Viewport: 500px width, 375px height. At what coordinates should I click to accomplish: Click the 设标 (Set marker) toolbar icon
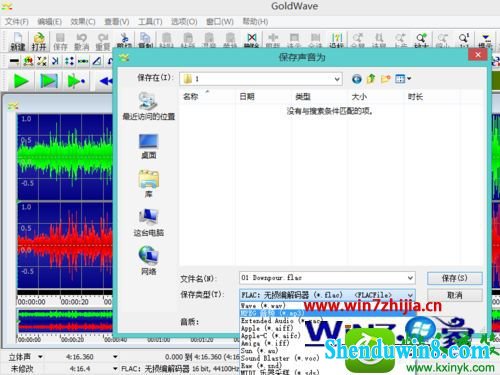click(337, 39)
